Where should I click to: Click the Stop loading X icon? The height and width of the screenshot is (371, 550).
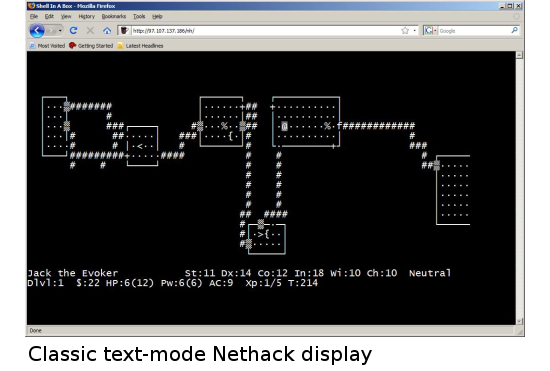[90, 31]
